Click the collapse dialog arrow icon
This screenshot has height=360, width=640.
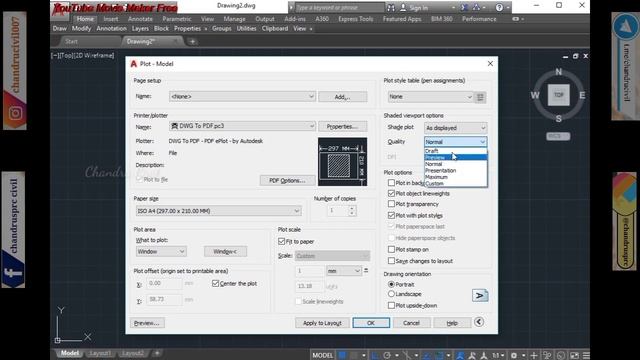point(479,322)
